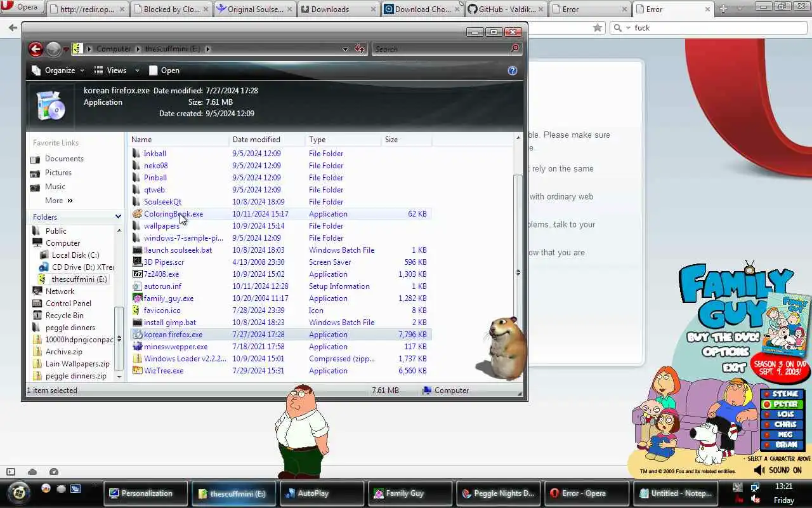Image resolution: width=812 pixels, height=508 pixels.
Task: Click Open button in Explorer toolbar
Action: point(164,70)
